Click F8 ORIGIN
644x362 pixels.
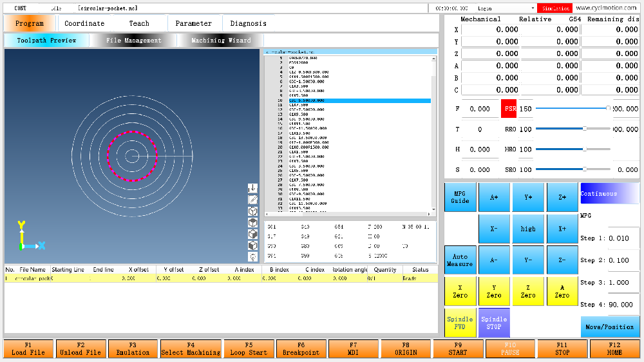[406, 349]
